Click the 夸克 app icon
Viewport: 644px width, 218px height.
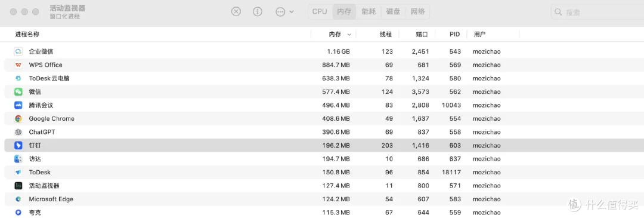coord(18,212)
